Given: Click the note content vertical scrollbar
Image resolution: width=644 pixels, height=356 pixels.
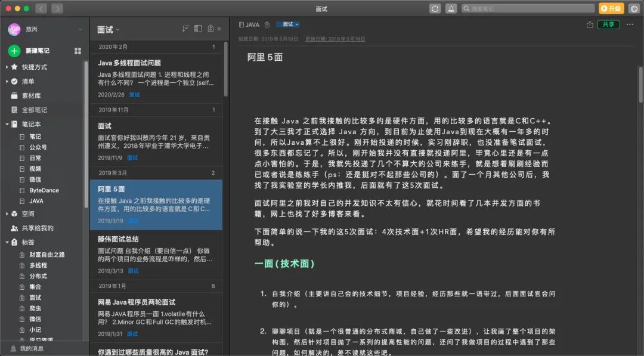Looking at the screenshot, I should (x=640, y=84).
